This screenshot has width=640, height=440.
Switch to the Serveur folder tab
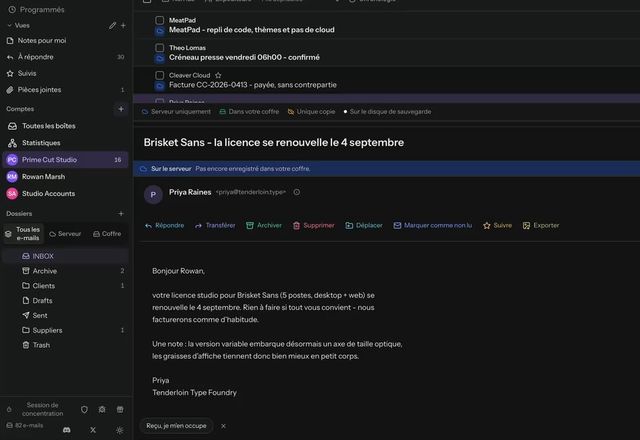[x=65, y=234]
